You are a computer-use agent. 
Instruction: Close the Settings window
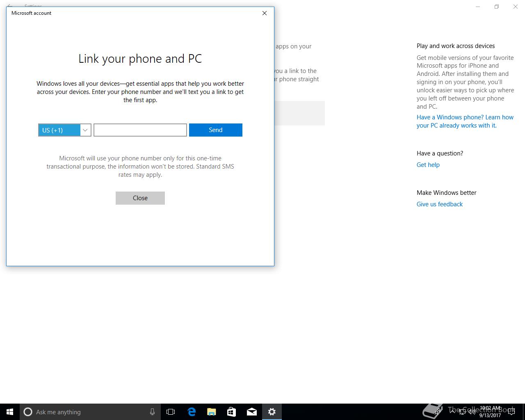click(516, 7)
